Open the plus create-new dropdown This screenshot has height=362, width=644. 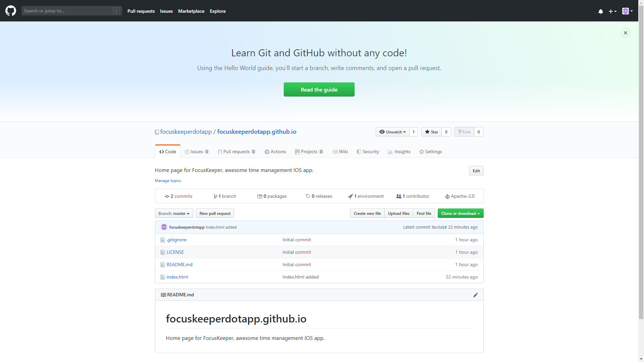pyautogui.click(x=612, y=11)
